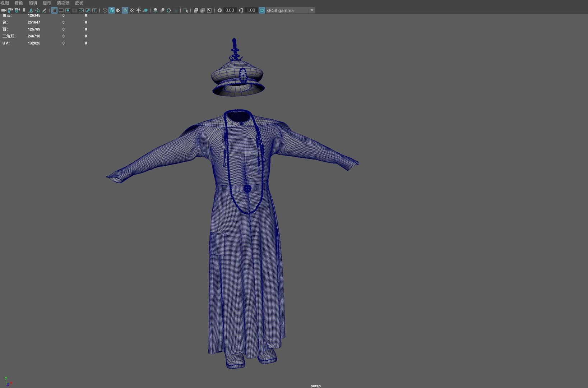Toggle multisample anti-aliasing icon
This screenshot has width=588, height=388.
(x=169, y=10)
